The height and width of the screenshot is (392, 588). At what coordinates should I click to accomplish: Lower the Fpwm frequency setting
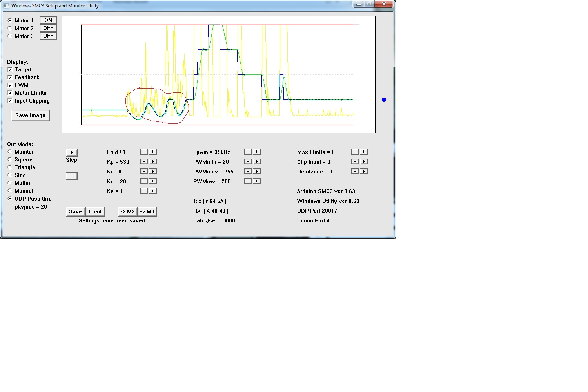[248, 152]
